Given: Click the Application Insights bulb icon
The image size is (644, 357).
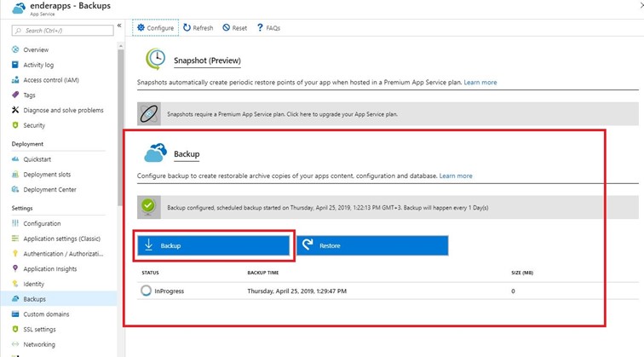Looking at the screenshot, I should tap(15, 268).
